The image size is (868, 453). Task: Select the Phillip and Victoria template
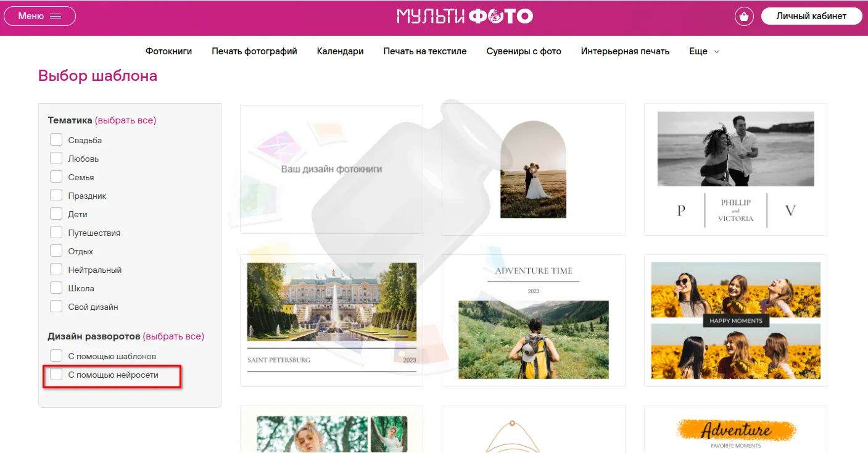point(735,169)
